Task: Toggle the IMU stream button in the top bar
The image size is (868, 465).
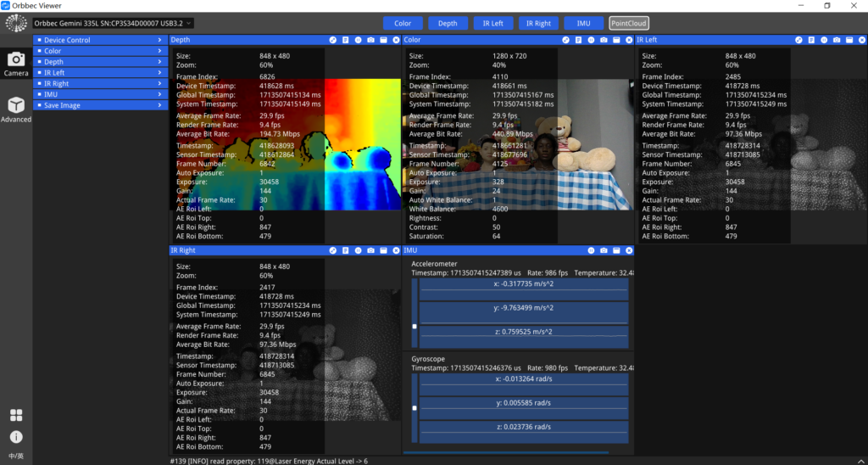Action: [583, 24]
